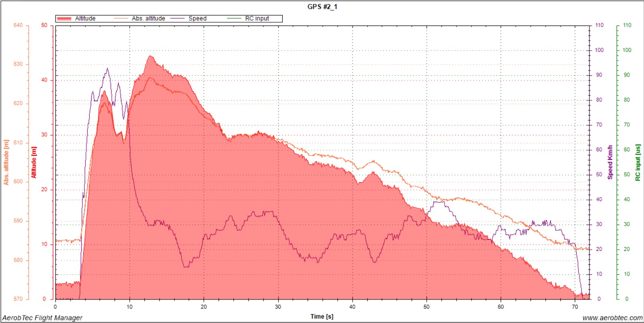Viewport: 644px width, 323px height.
Task: Click the 640 tick on the orange axis
Action: coord(18,25)
